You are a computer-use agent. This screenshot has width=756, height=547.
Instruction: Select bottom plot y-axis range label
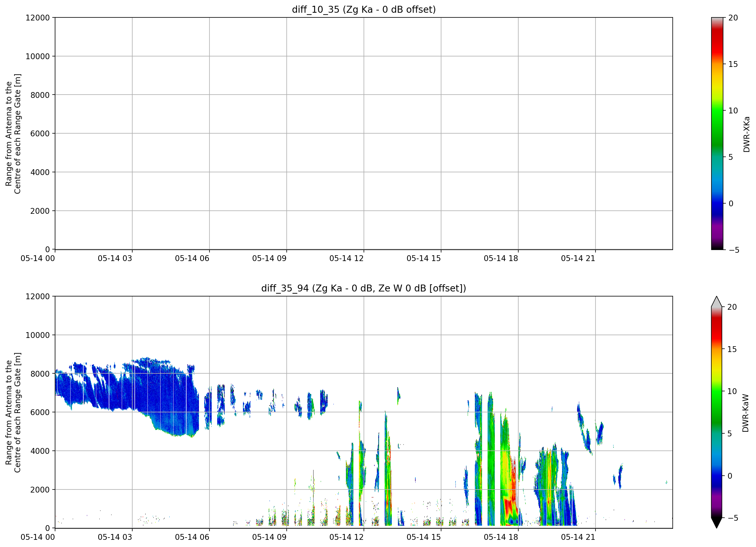coord(13,412)
